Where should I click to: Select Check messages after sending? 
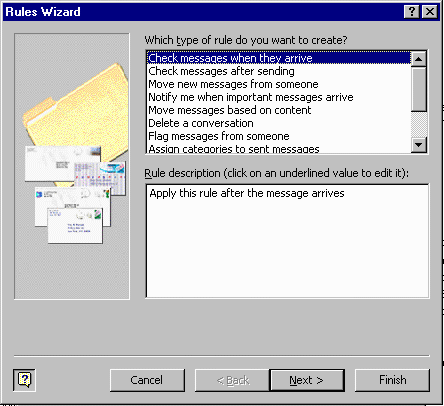(x=279, y=71)
